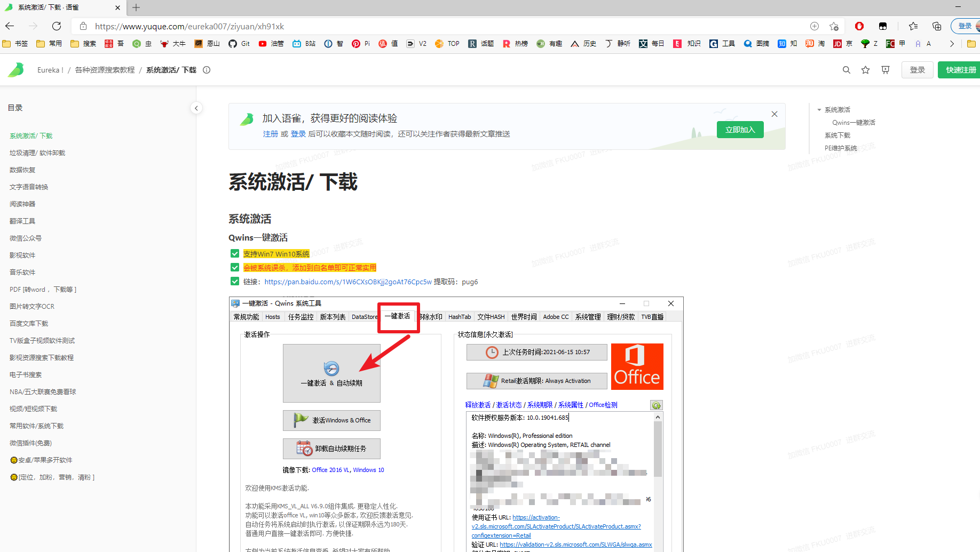This screenshot has width=980, height=552.
Task: Open the add-to-apps plus circle icon
Action: tap(815, 26)
